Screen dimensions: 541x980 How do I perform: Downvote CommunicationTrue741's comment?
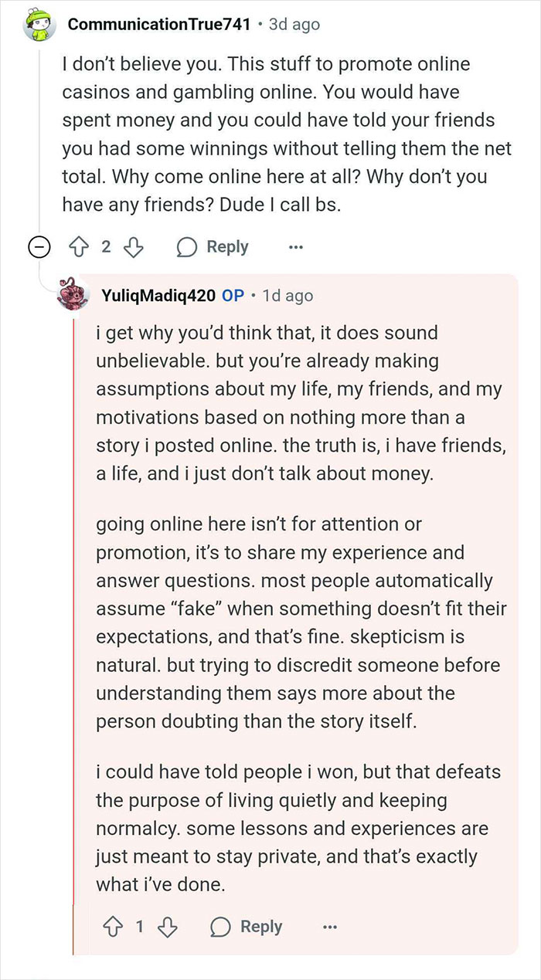[x=133, y=246]
